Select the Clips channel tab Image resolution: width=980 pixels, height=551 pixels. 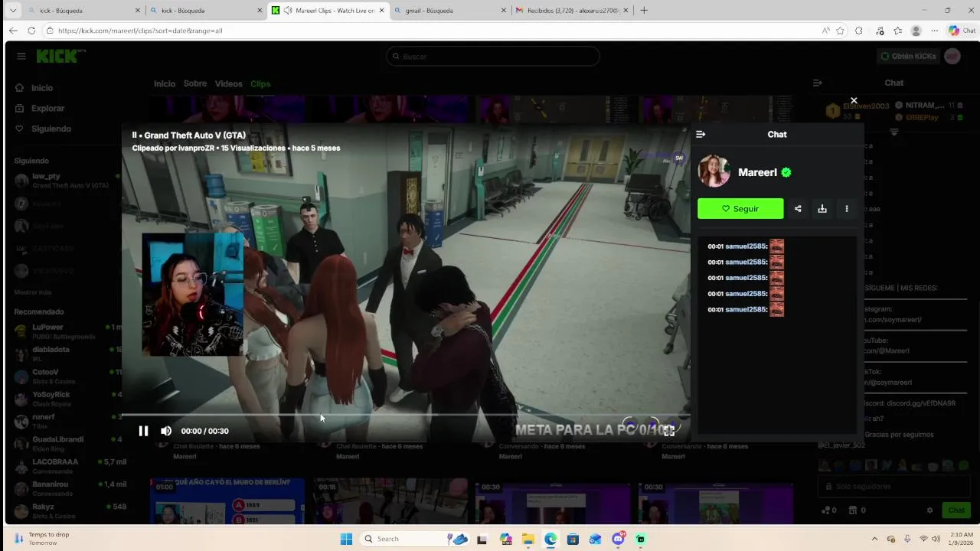point(260,83)
